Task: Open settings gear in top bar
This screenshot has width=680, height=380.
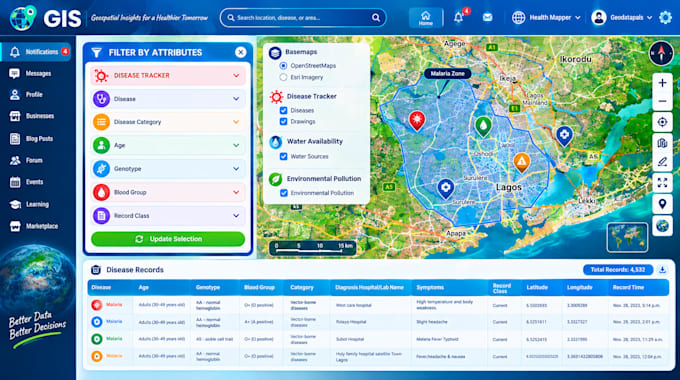Action: [x=665, y=18]
